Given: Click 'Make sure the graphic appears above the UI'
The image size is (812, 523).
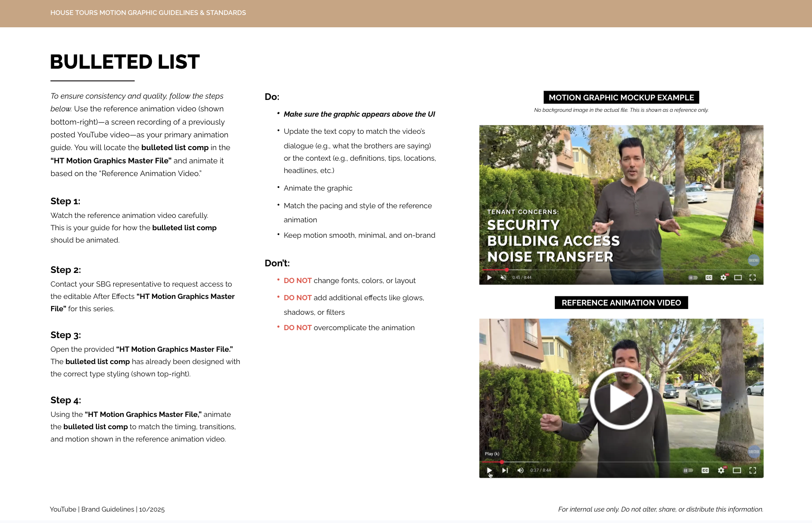Looking at the screenshot, I should [x=359, y=114].
